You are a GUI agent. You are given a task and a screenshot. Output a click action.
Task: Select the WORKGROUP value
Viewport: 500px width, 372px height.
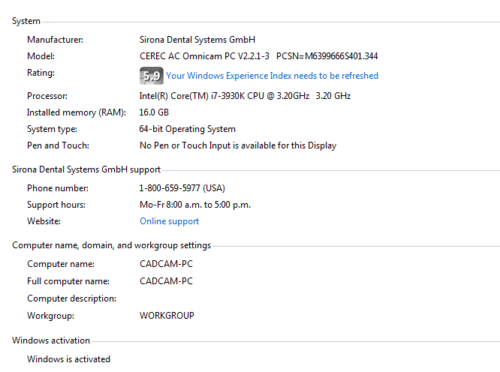click(x=167, y=316)
